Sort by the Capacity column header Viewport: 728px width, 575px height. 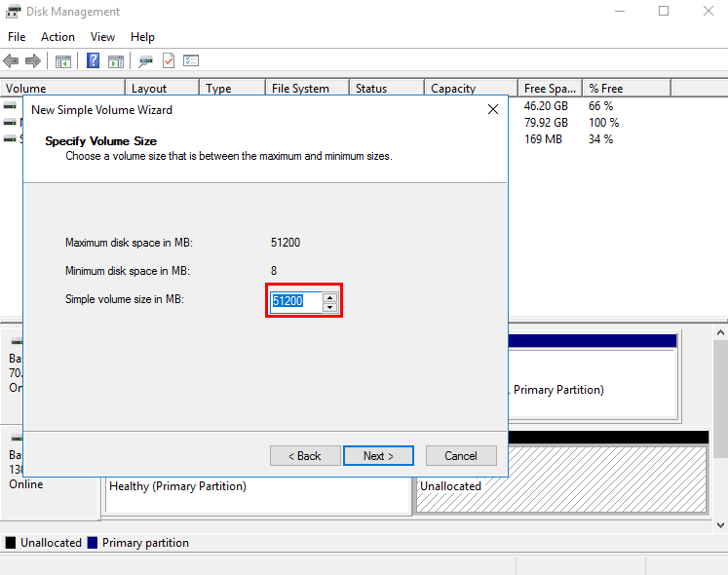[x=472, y=89]
